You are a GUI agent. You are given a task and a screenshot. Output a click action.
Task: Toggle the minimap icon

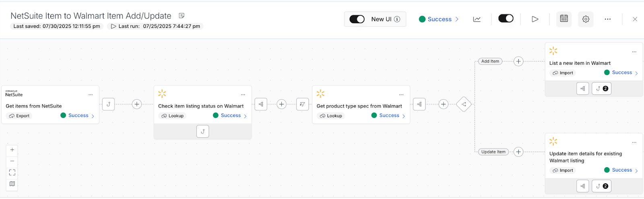pyautogui.click(x=12, y=184)
